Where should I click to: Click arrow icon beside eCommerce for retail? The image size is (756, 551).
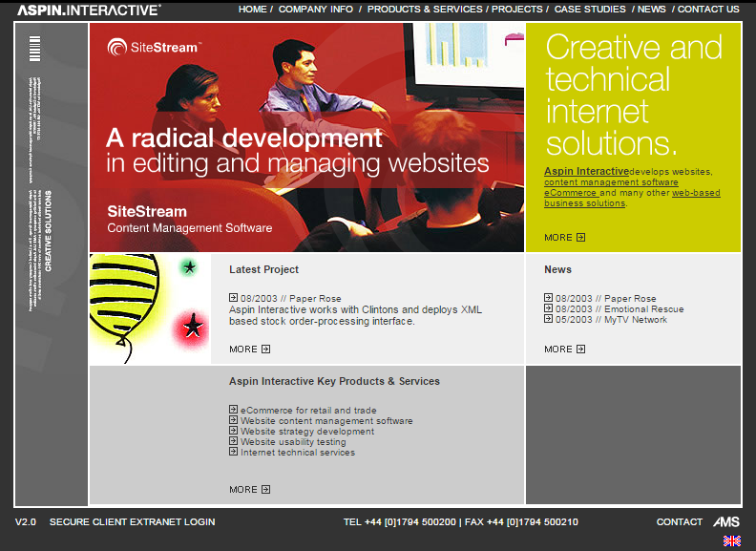pos(233,409)
